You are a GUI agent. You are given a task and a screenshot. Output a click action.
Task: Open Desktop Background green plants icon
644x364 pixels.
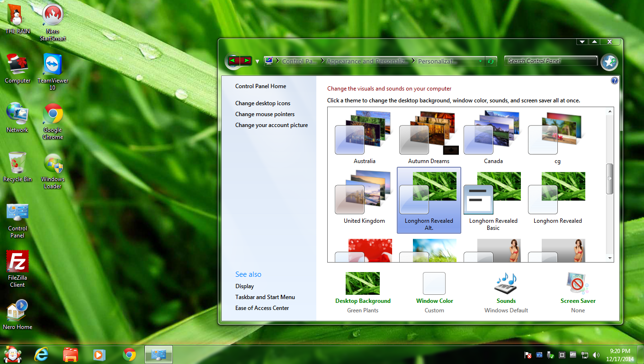[x=363, y=283]
